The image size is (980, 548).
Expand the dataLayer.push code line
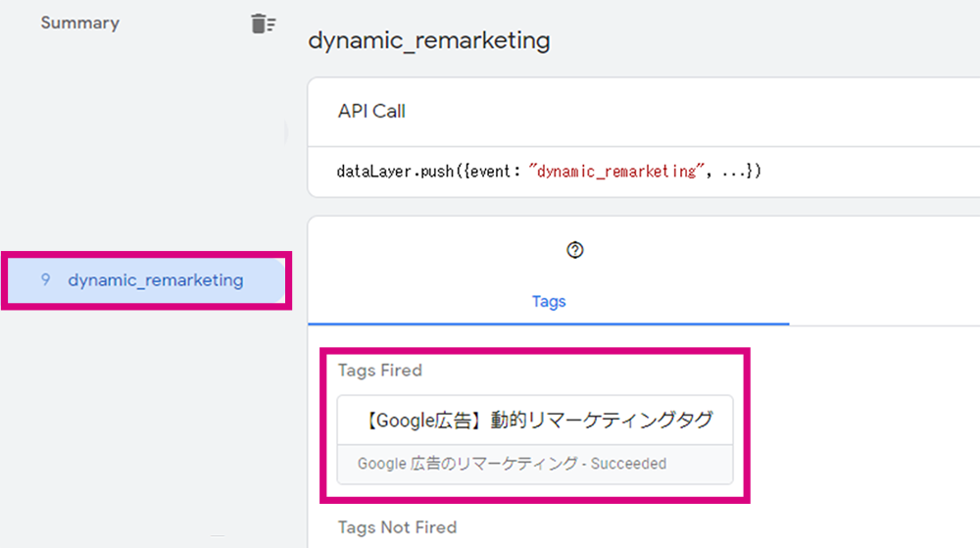tap(549, 172)
